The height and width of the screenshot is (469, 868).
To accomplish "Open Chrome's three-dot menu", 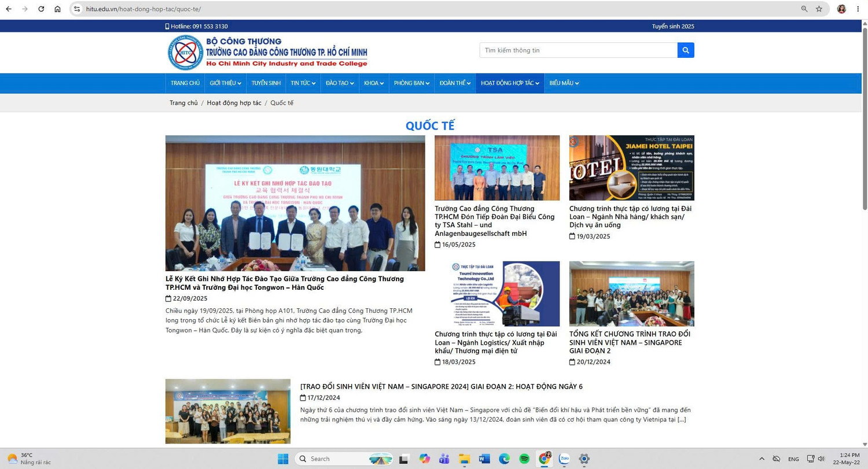I will [x=858, y=9].
